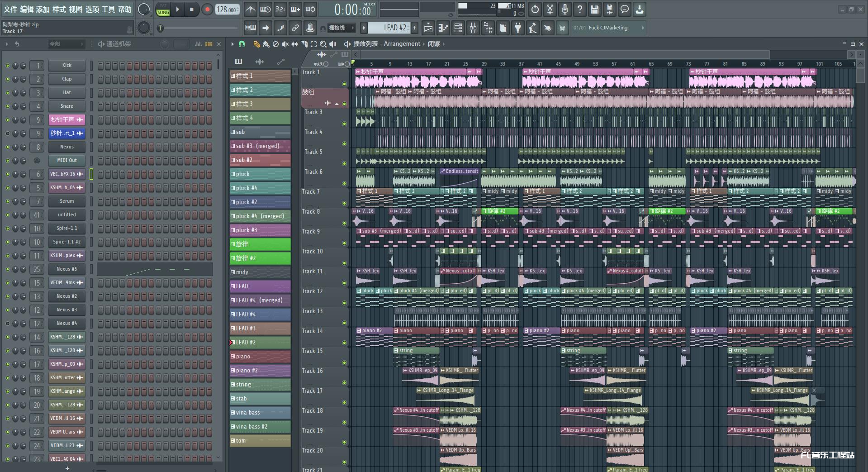Open the 视图 menu
Screen dimensions: 868x472
coord(76,9)
